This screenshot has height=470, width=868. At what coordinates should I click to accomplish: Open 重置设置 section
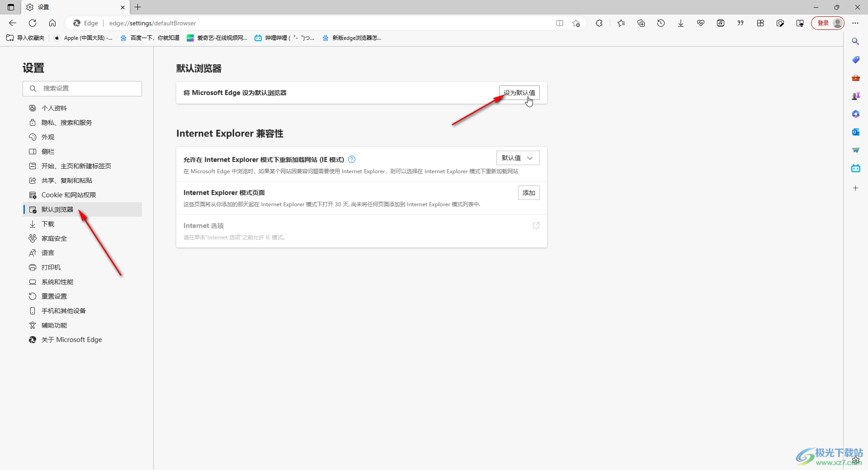pos(82,296)
